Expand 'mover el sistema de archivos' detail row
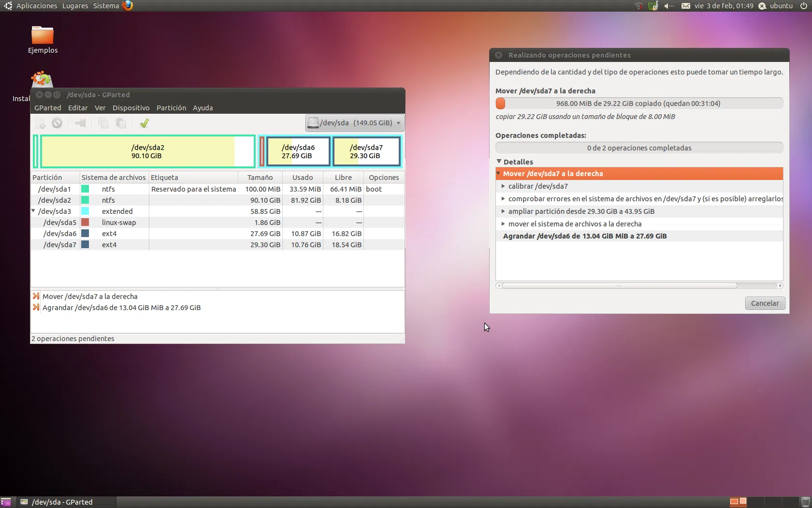This screenshot has width=812, height=508. click(x=503, y=224)
